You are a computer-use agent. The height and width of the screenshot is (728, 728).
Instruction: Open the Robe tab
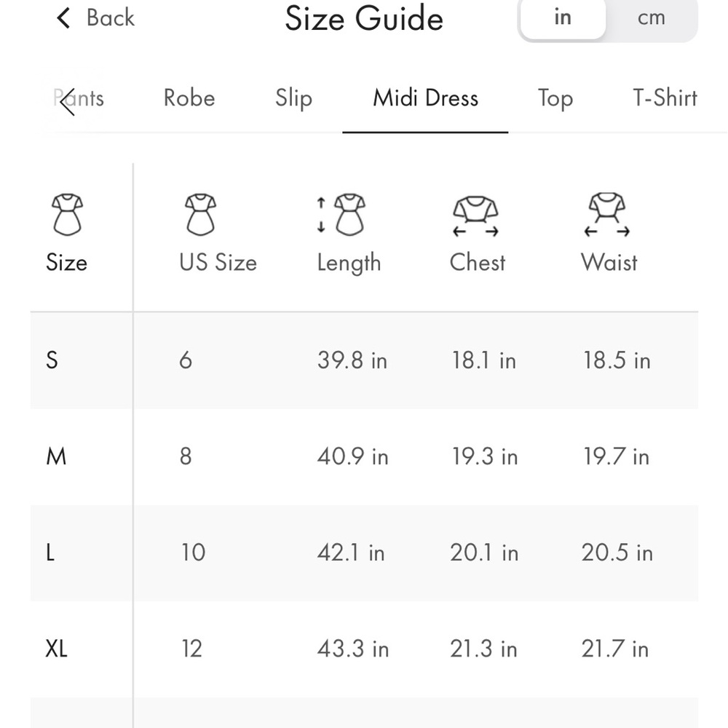[x=189, y=98]
